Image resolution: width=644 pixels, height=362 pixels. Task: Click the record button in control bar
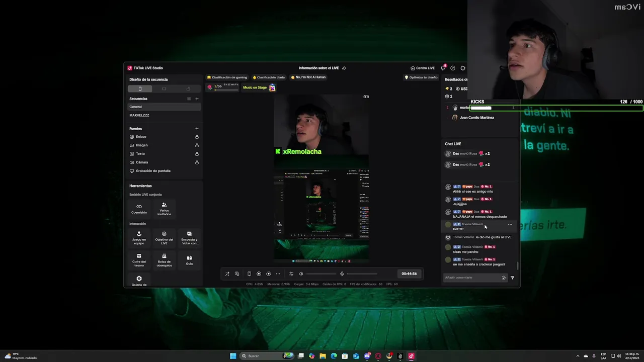pyautogui.click(x=259, y=274)
